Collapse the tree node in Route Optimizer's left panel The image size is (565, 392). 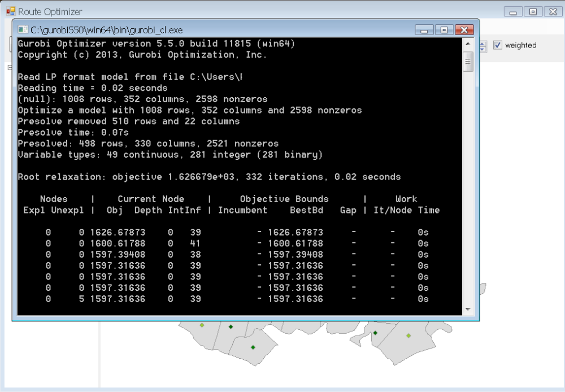coord(10,67)
